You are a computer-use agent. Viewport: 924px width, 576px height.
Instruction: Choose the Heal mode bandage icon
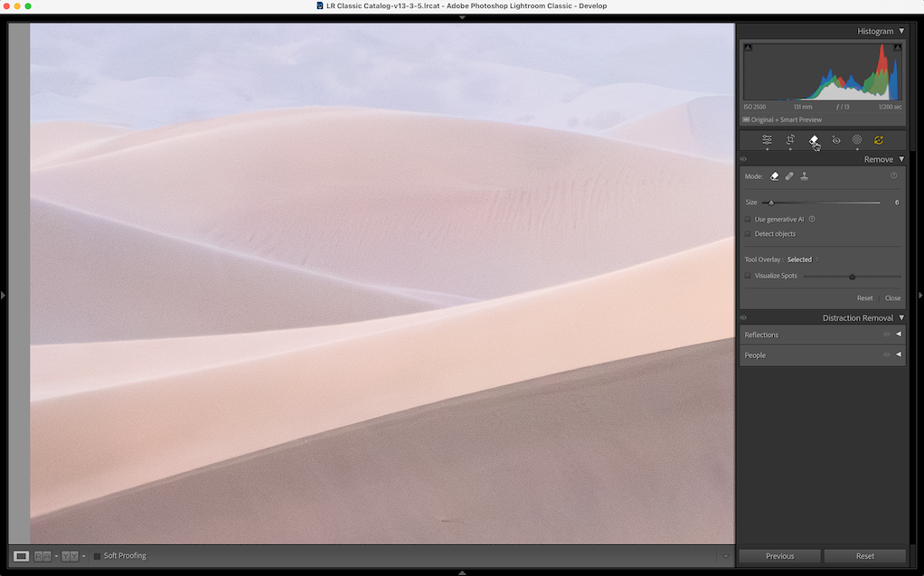pos(789,176)
